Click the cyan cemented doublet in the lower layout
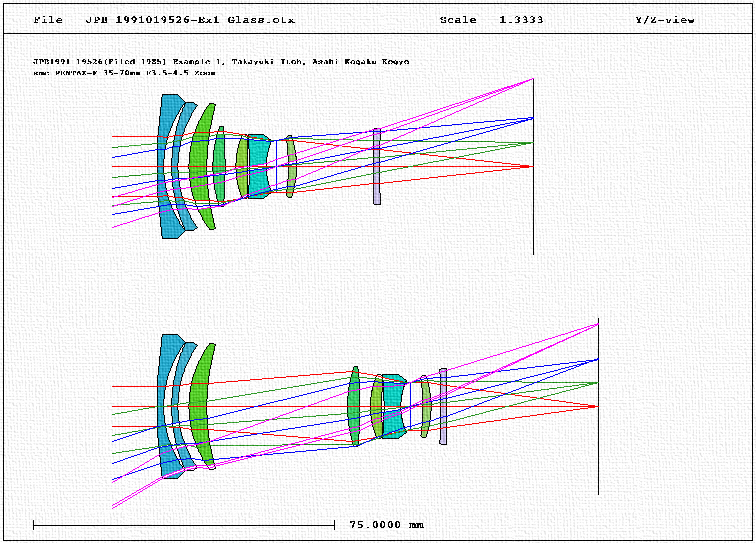The width and height of the screenshot is (756, 543). [393, 407]
